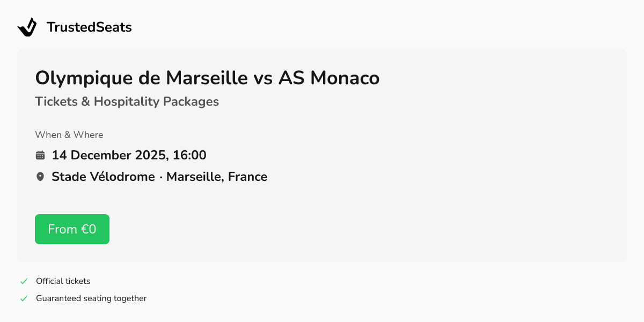
Task: Open Tickets & Hospitality Packages section
Action: 127,101
